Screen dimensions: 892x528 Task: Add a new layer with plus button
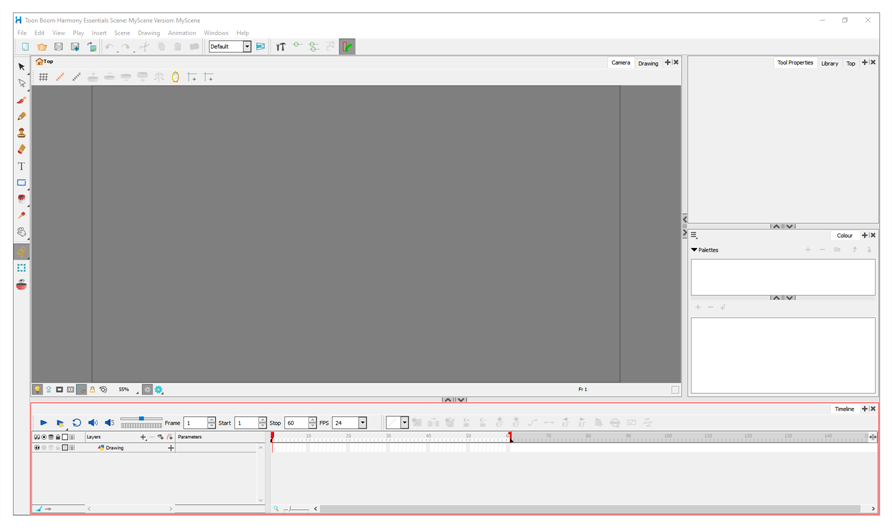tap(143, 437)
